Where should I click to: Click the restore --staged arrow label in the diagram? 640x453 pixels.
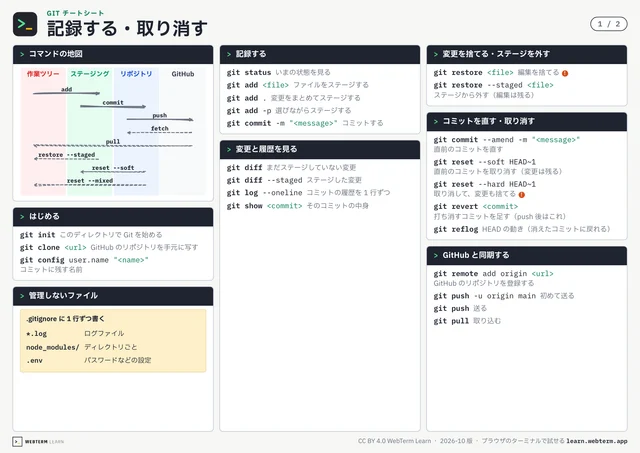pyautogui.click(x=67, y=155)
